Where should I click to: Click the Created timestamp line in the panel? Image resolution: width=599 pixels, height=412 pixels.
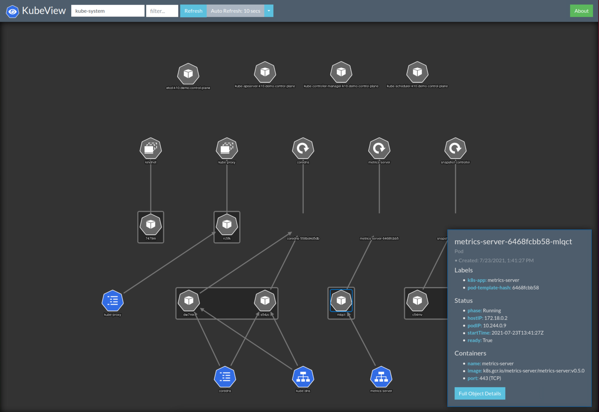pyautogui.click(x=494, y=261)
